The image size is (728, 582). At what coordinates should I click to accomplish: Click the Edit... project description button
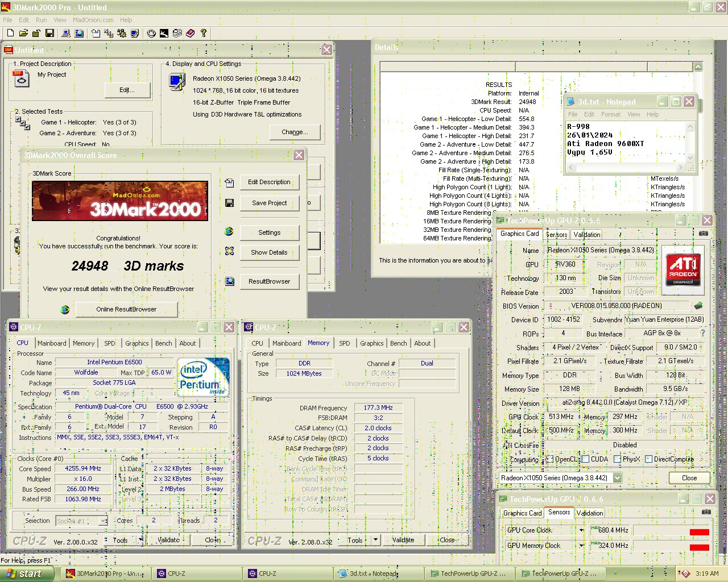click(127, 90)
